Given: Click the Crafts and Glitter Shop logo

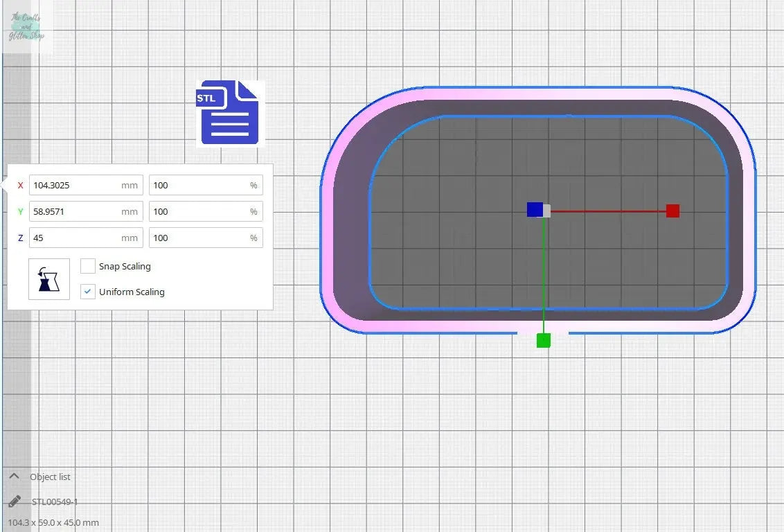Looking at the screenshot, I should [x=26, y=27].
